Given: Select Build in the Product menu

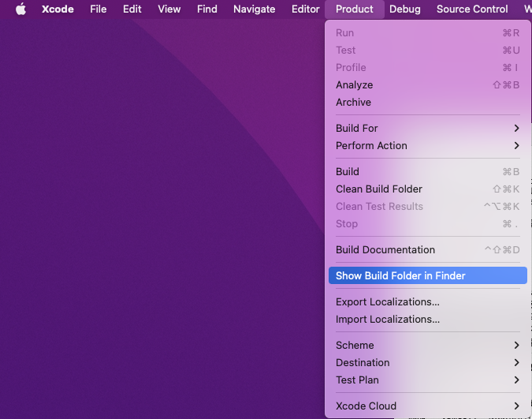Looking at the screenshot, I should (x=427, y=171).
